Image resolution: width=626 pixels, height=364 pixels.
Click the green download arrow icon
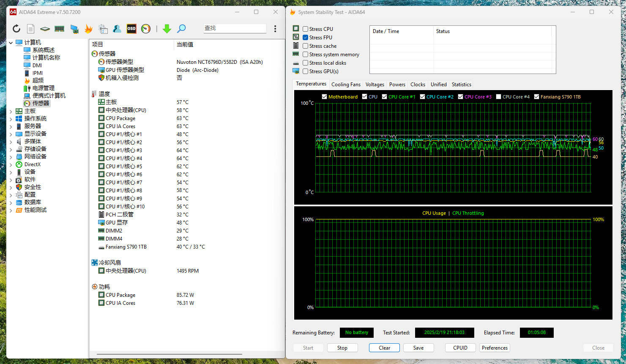coord(167,29)
